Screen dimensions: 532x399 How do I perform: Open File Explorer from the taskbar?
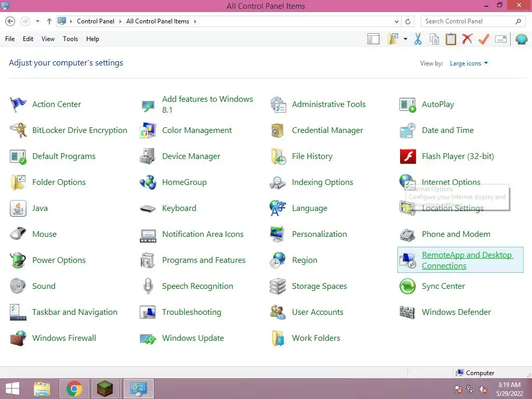point(42,389)
